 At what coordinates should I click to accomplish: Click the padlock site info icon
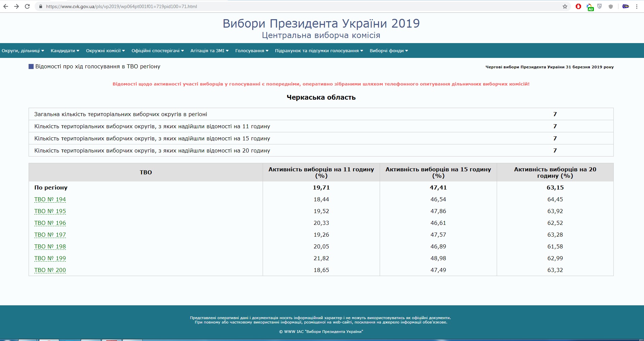pyautogui.click(x=41, y=6)
